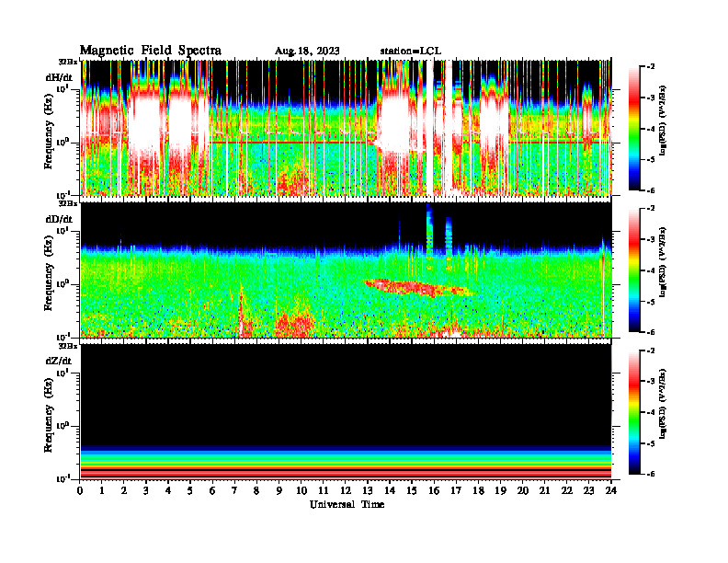Click the "Universal Time" axis label
728x563 pixels.
[x=347, y=504]
